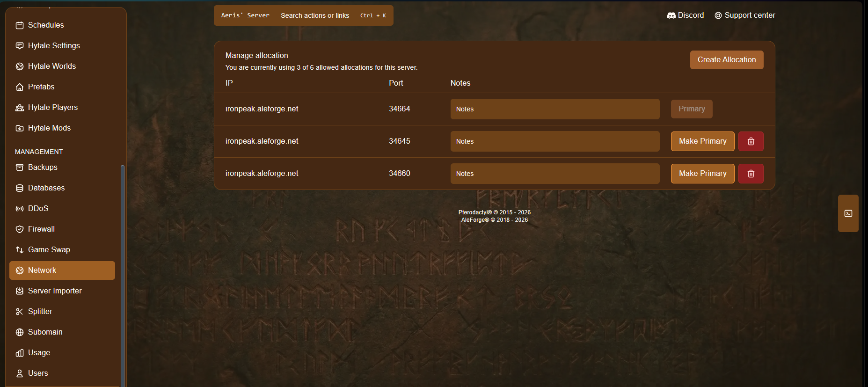Click the Support center lifebuoy icon
Screen dimensions: 868x387
click(x=718, y=15)
